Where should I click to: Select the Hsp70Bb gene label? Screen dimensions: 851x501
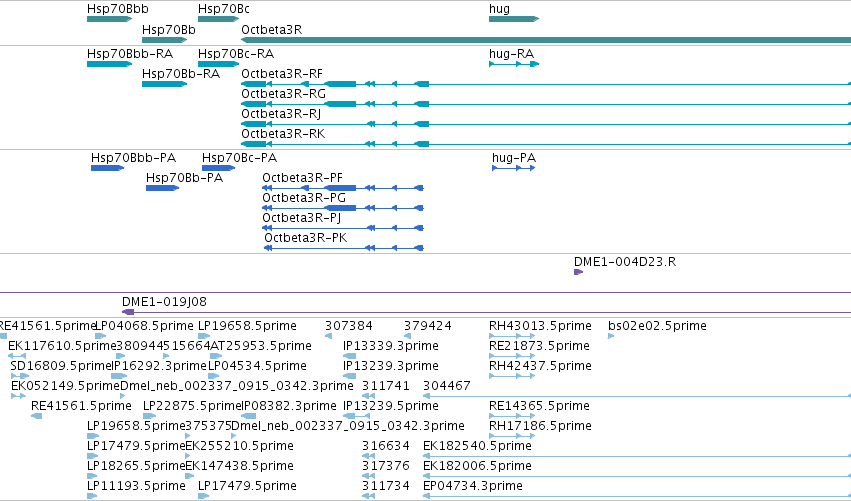point(169,29)
